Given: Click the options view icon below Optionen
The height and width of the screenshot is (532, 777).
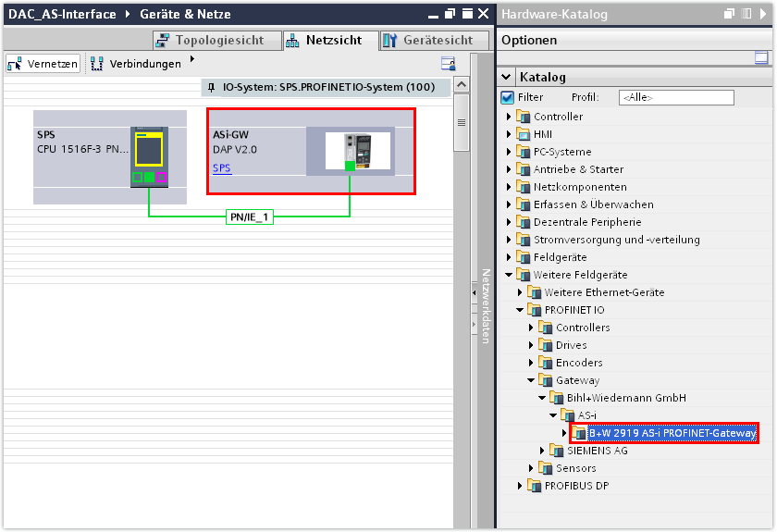Looking at the screenshot, I should coord(761,57).
